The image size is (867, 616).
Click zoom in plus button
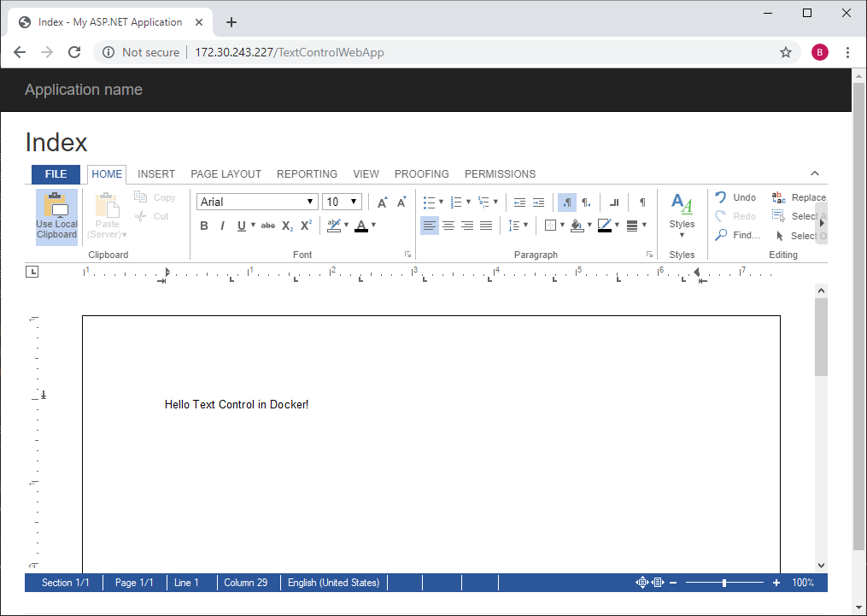776,583
